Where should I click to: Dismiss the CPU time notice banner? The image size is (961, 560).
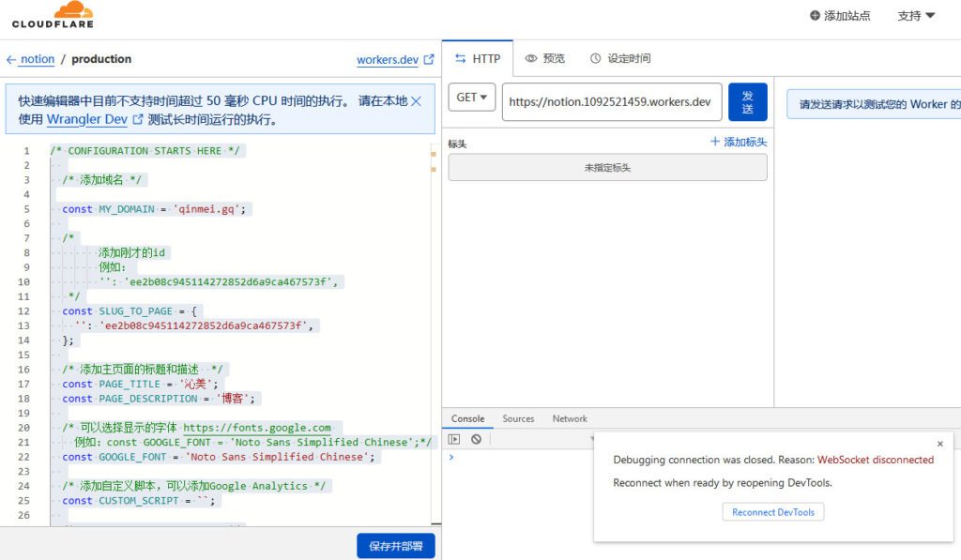tap(416, 101)
